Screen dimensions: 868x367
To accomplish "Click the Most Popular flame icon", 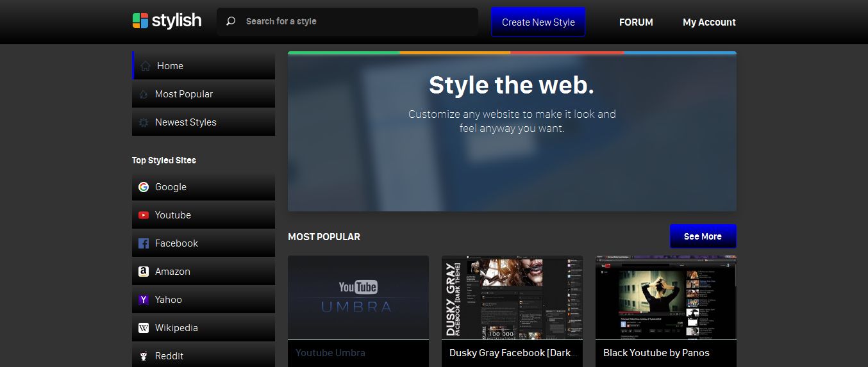I will pyautogui.click(x=144, y=94).
